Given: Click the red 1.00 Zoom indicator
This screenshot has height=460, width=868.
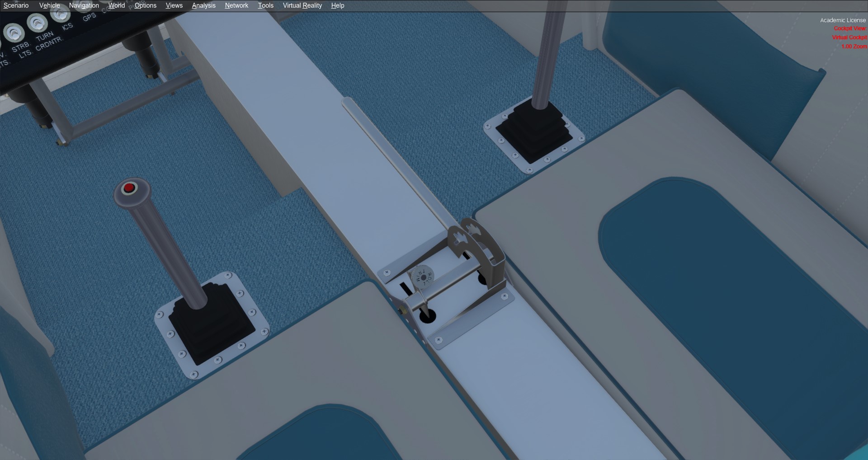Looking at the screenshot, I should pos(854,46).
